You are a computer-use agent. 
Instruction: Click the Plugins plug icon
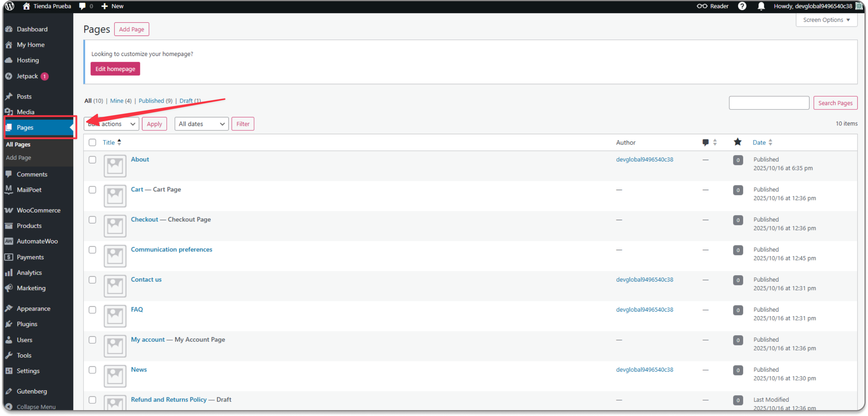pos(9,324)
